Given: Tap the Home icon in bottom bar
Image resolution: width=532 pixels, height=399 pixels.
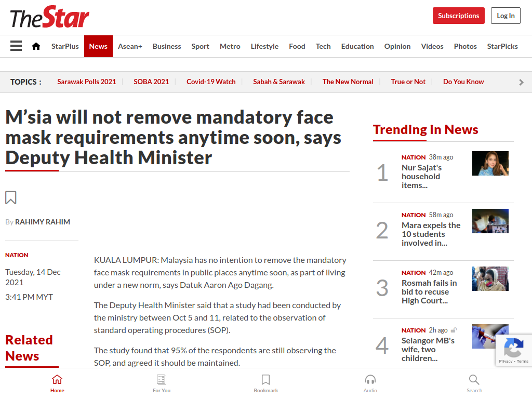Looking at the screenshot, I should (57, 384).
